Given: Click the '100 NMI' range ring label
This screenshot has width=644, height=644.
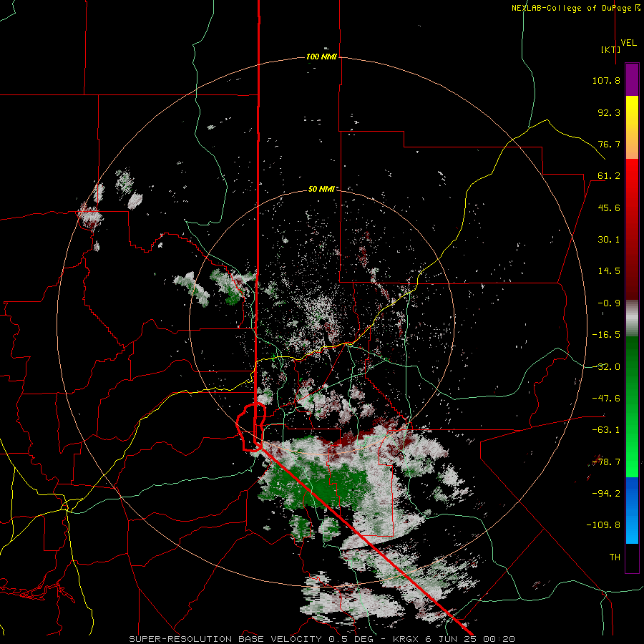Looking at the screenshot, I should click(321, 57).
